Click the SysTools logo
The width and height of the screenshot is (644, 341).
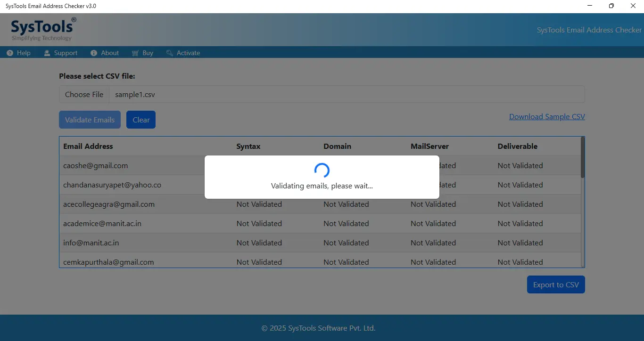click(43, 29)
